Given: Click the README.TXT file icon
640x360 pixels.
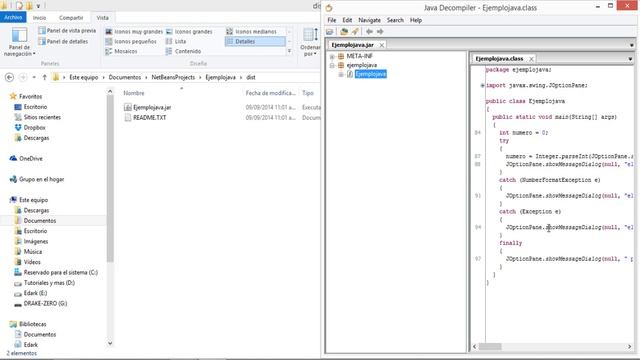Looking at the screenshot, I should point(128,118).
